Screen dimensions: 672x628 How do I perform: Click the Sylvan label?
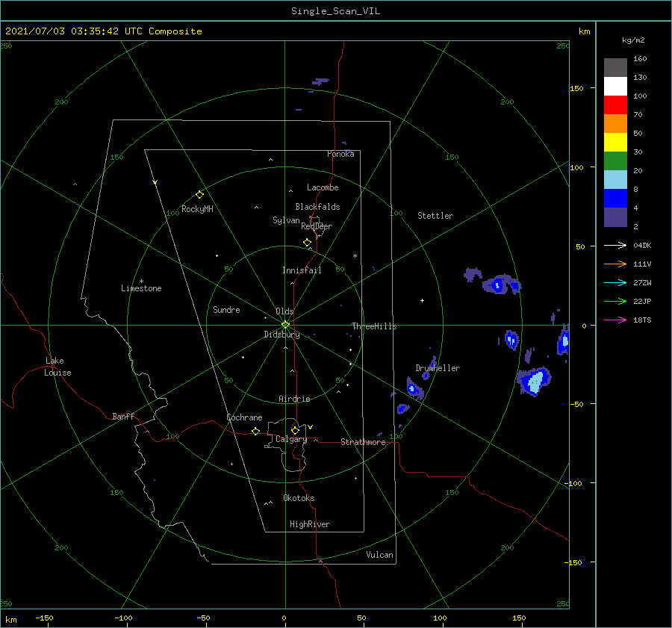(x=286, y=220)
